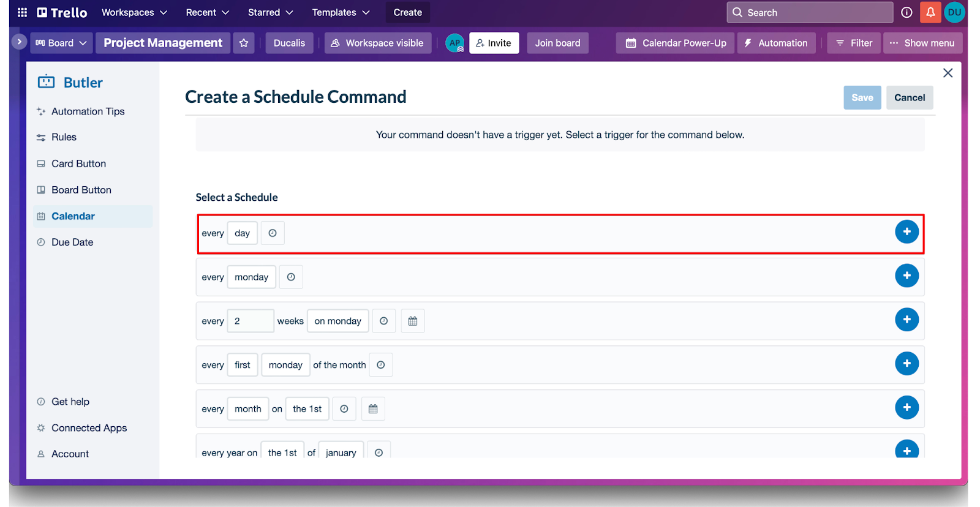The height and width of the screenshot is (507, 980).
Task: Expand the left sidebar arrow
Action: coord(19,42)
